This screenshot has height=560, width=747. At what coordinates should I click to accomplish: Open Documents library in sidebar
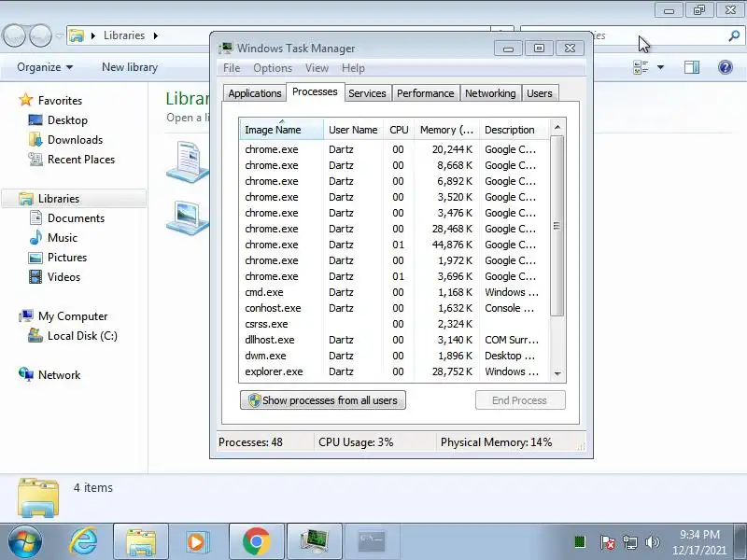point(66,218)
